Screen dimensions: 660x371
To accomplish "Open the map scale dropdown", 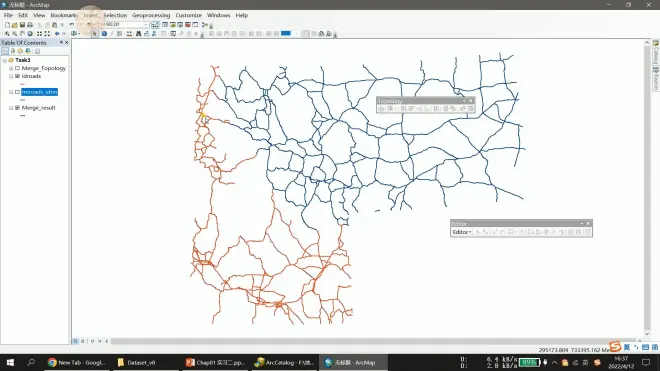I will [x=146, y=25].
